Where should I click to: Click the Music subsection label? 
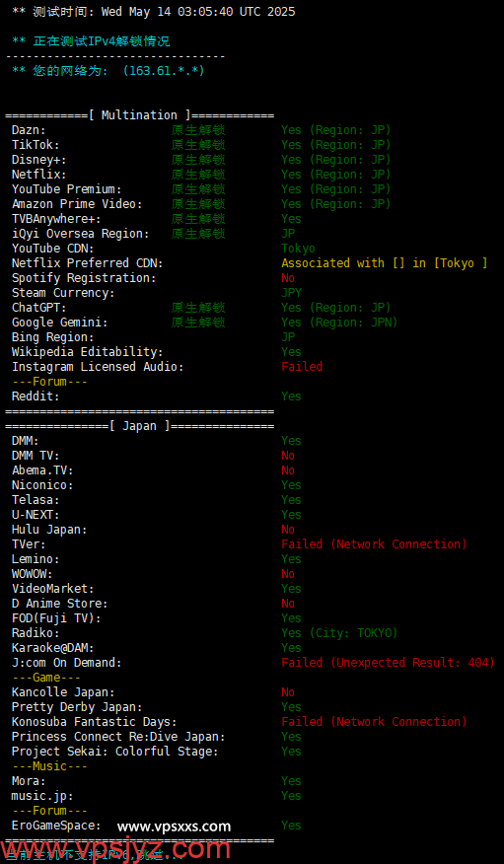[49, 766]
